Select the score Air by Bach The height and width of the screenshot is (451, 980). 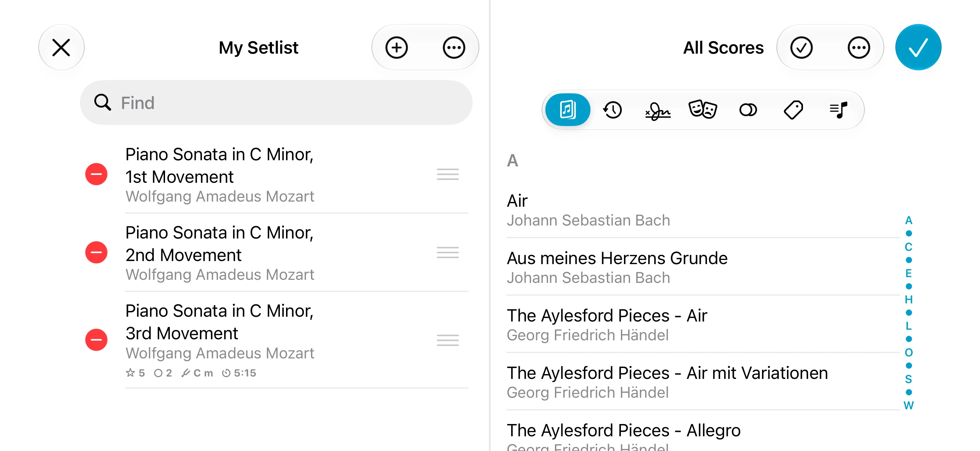pos(703,210)
